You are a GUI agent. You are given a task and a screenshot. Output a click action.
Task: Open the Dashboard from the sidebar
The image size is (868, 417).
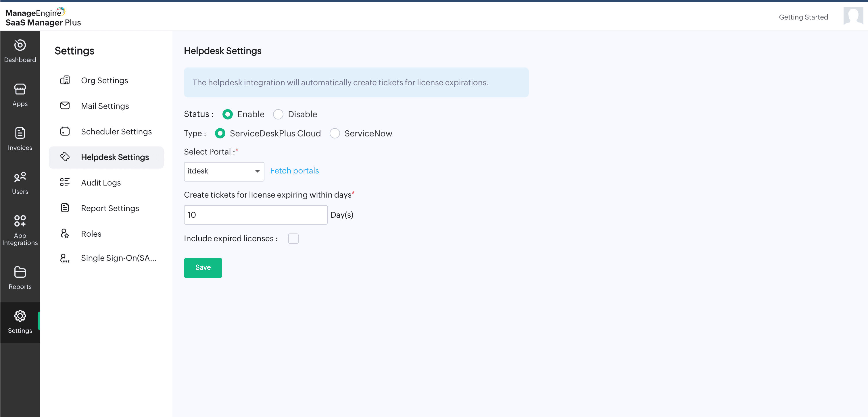click(x=20, y=51)
